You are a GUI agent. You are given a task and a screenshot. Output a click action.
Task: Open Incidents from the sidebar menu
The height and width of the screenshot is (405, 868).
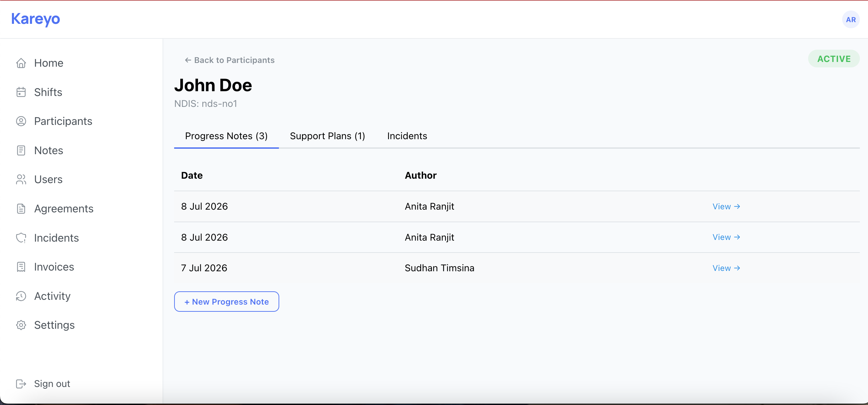tap(56, 238)
